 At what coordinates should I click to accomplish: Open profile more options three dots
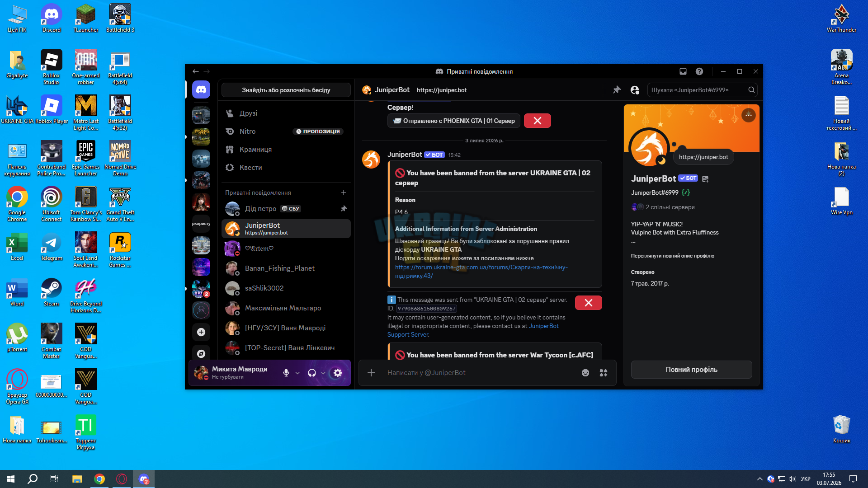pos(749,115)
